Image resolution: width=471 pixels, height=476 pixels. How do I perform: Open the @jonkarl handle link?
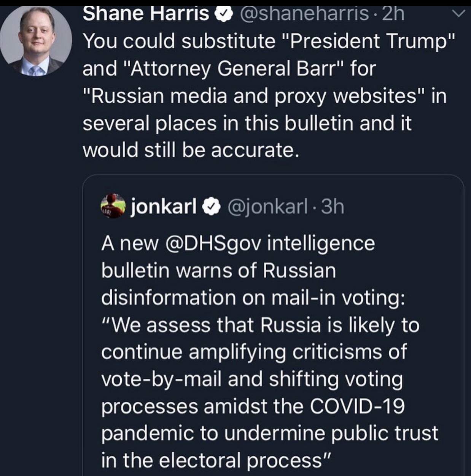coord(267,207)
